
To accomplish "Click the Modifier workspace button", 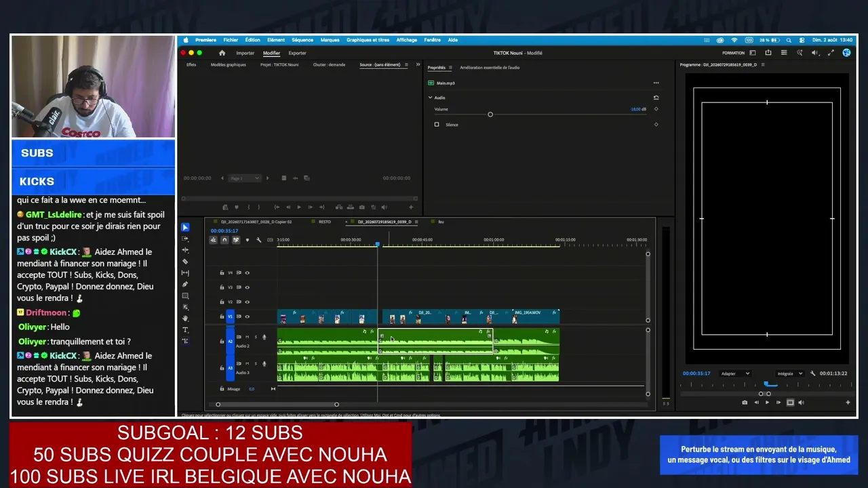I will (x=271, y=53).
